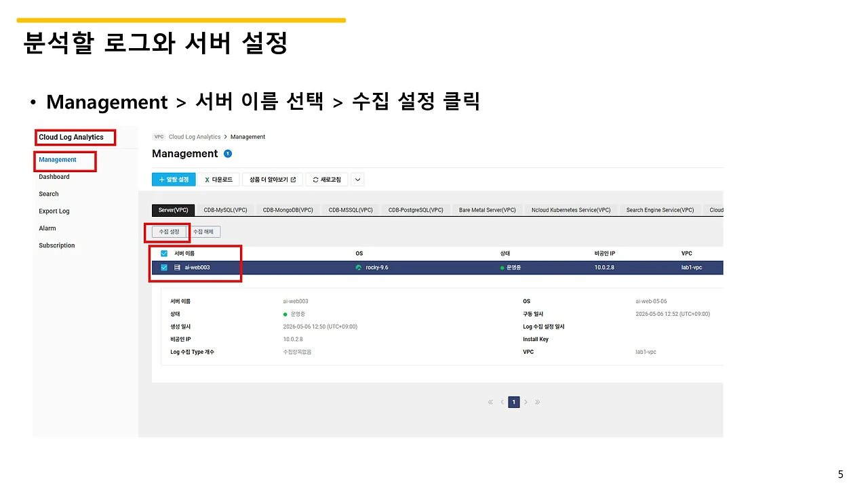Click the ai-web003 server name in row

pos(197,268)
